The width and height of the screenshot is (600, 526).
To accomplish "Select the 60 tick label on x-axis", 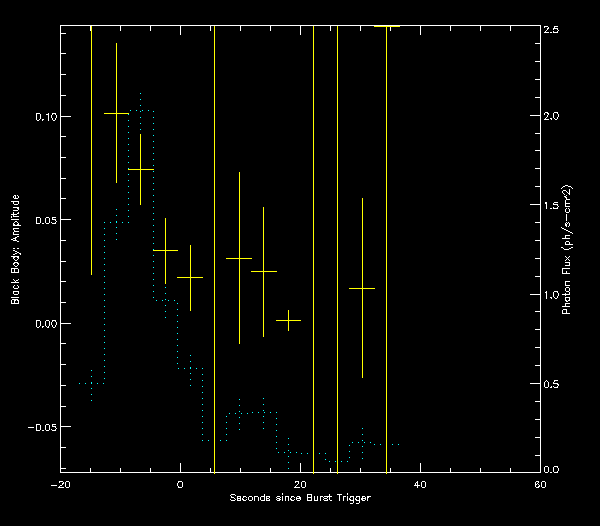I will [540, 485].
